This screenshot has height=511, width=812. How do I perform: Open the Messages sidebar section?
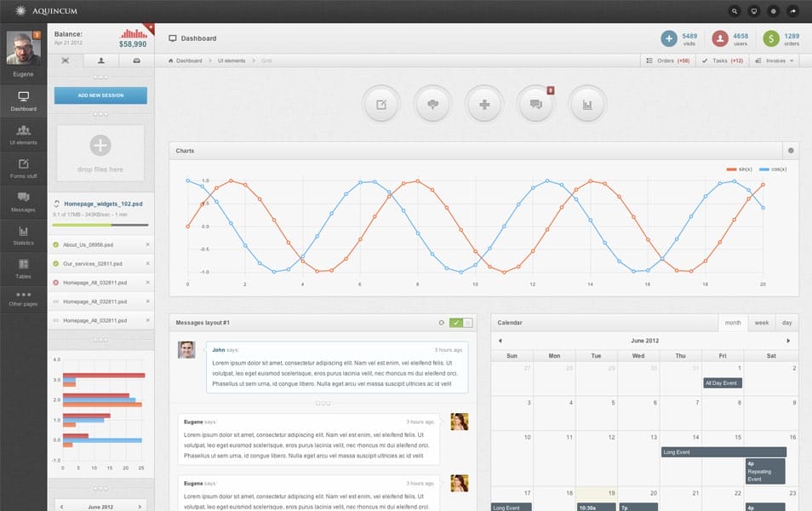point(23,204)
